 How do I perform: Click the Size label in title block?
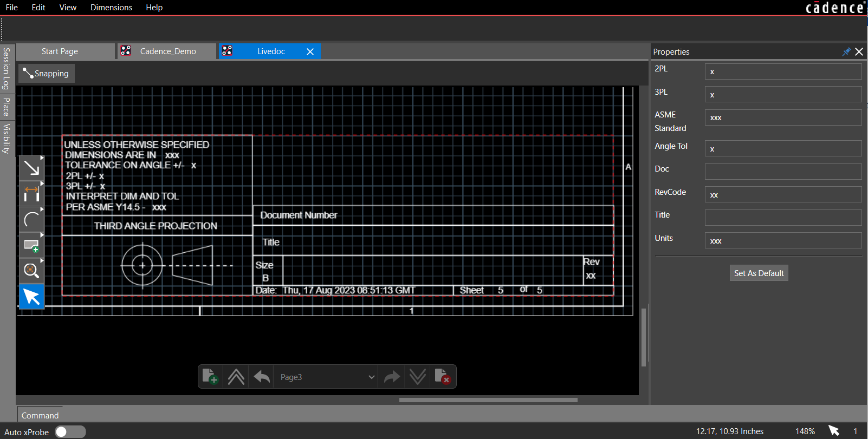click(264, 265)
